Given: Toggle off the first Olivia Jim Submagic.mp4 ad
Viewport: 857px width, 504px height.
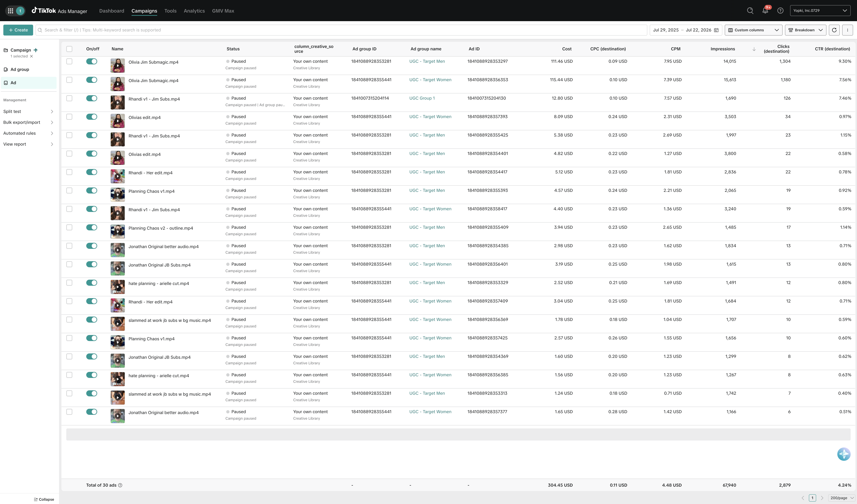Looking at the screenshot, I should (x=92, y=62).
